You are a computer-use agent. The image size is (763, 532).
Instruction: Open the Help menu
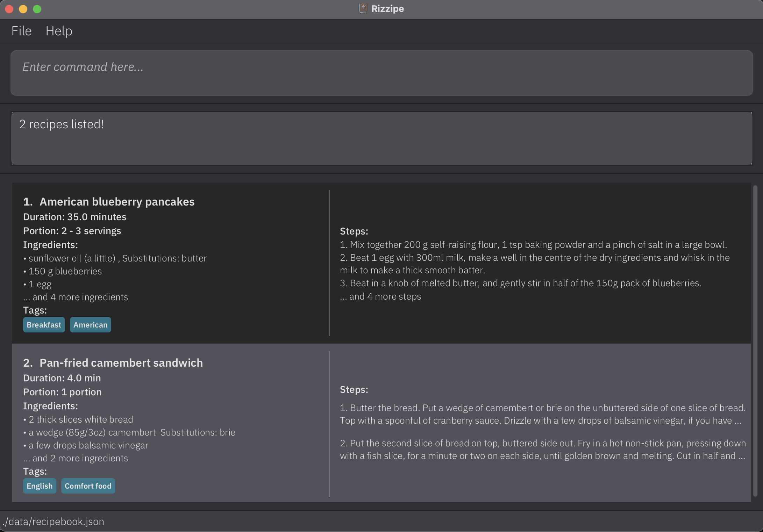pos(59,31)
